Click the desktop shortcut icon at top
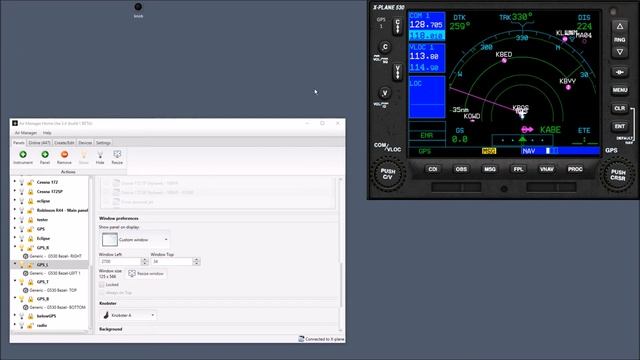The image size is (640, 360). tap(138, 7)
